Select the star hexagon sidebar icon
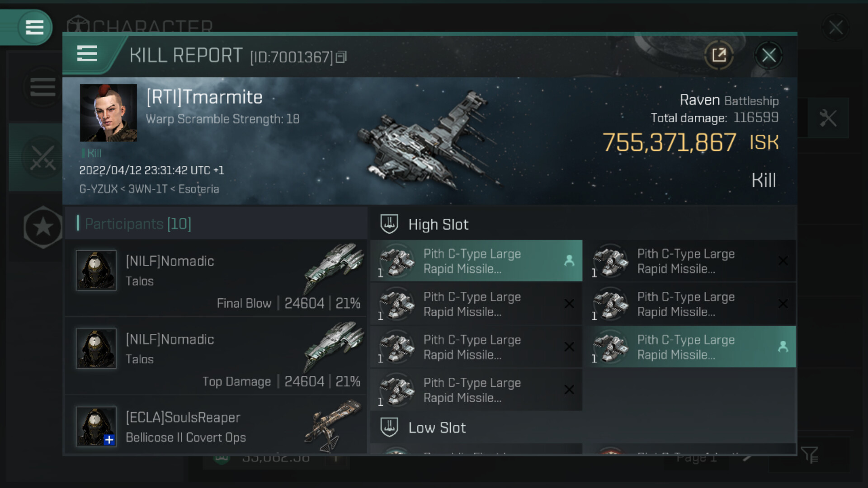The width and height of the screenshot is (868, 488). (x=43, y=227)
